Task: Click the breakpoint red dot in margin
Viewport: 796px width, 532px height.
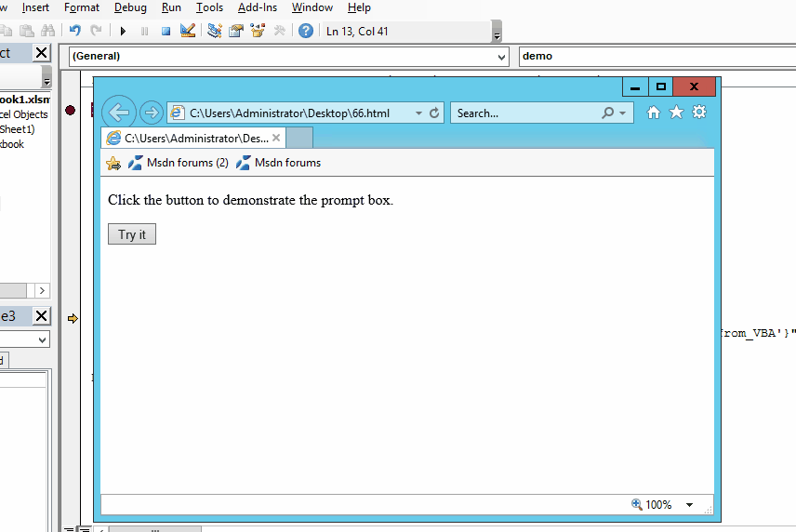Action: (x=70, y=110)
